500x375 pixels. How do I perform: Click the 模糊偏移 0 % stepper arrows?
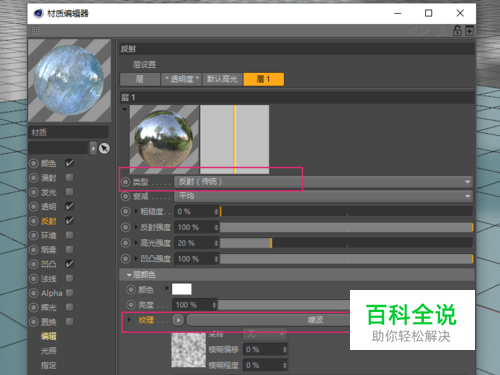tap(285, 349)
